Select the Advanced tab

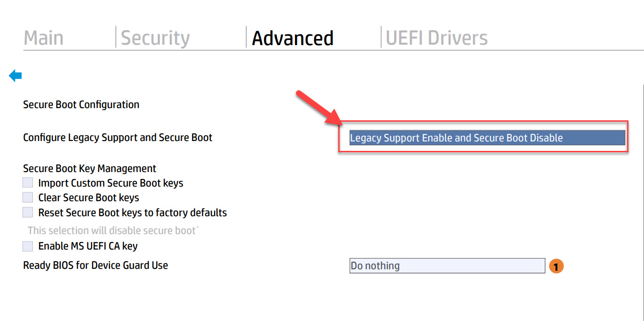click(293, 38)
